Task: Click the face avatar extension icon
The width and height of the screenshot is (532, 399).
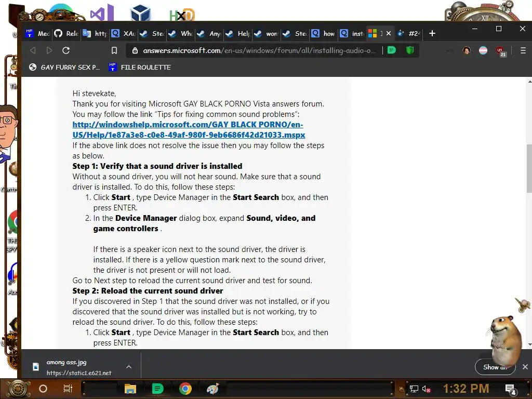Action: pos(467,50)
